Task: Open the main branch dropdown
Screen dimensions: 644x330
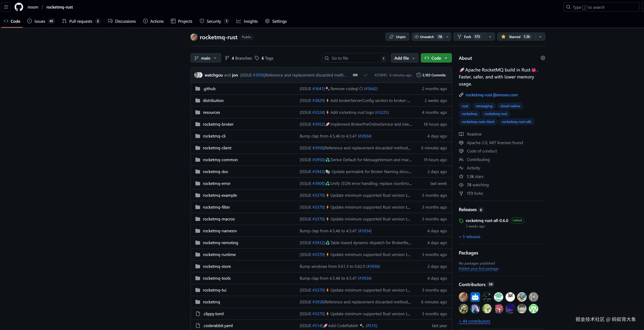Action: pos(206,58)
